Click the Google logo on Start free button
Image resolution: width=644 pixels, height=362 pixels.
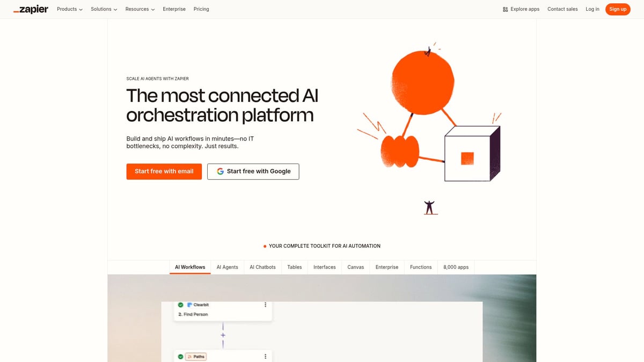click(220, 172)
